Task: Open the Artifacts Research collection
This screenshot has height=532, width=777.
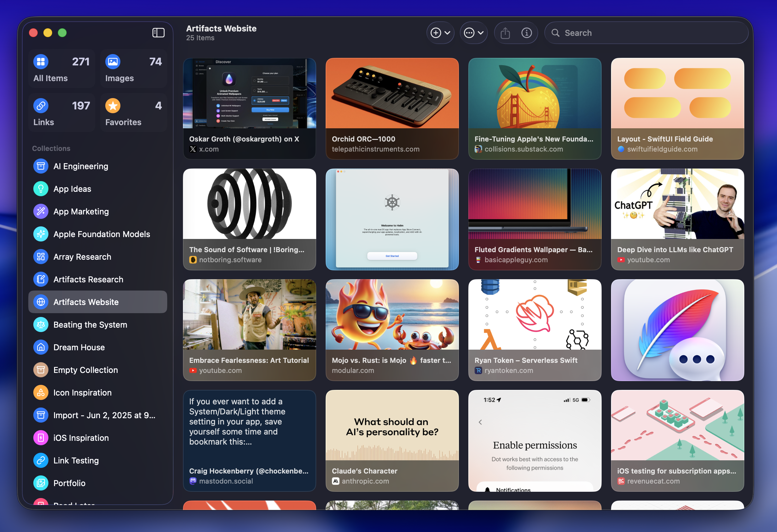Action: (x=88, y=279)
